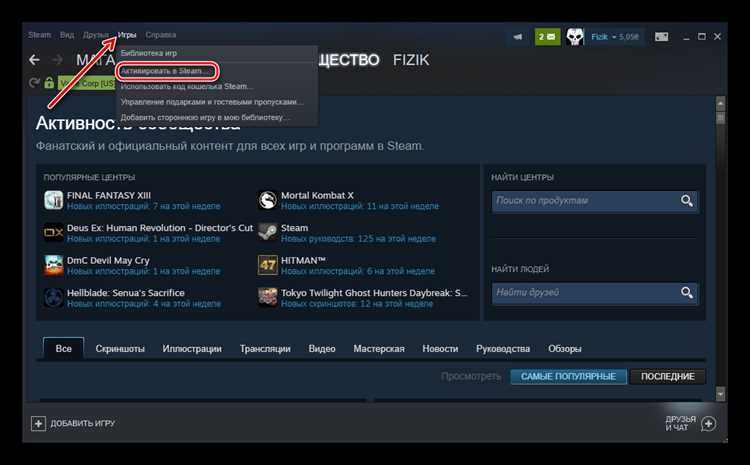The image size is (750, 465).
Task: Click the Steam guides count '125 на этой неделе'
Action: point(397,238)
